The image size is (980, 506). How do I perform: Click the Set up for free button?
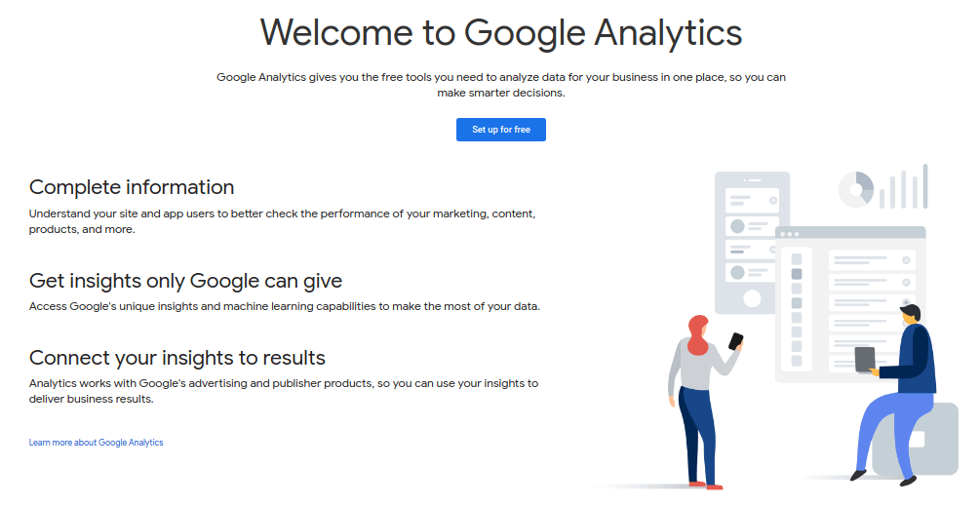coord(500,130)
